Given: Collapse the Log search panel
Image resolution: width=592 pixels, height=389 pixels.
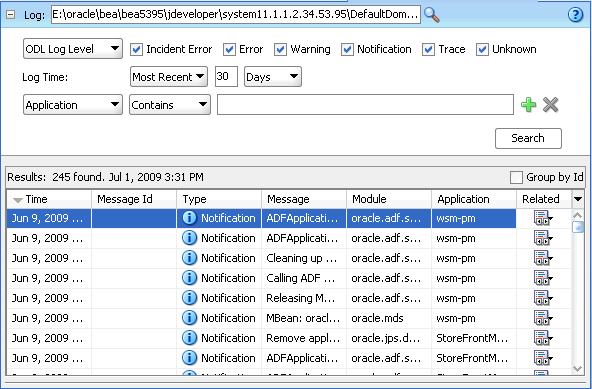Looking at the screenshot, I should pyautogui.click(x=11, y=15).
